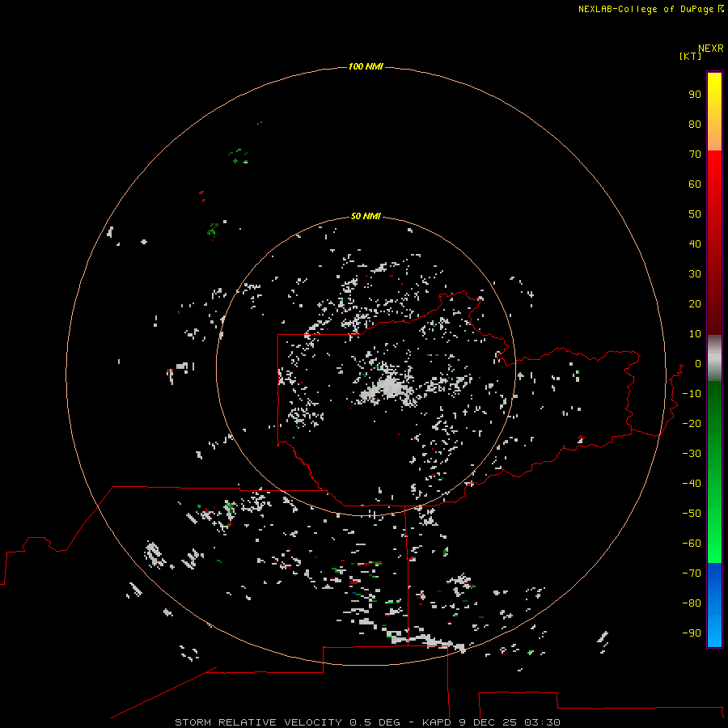The height and width of the screenshot is (728, 728).
Task: Click the 70 value on velocity scale
Action: coord(695,154)
